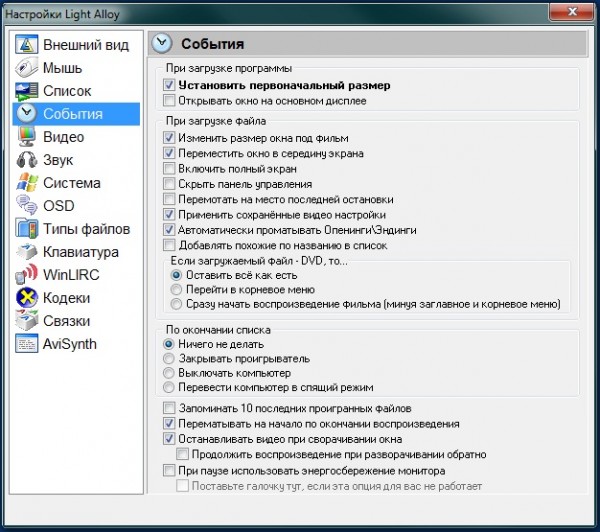Open the Кодеки settings section
The height and width of the screenshot is (532, 600).
pos(67,298)
